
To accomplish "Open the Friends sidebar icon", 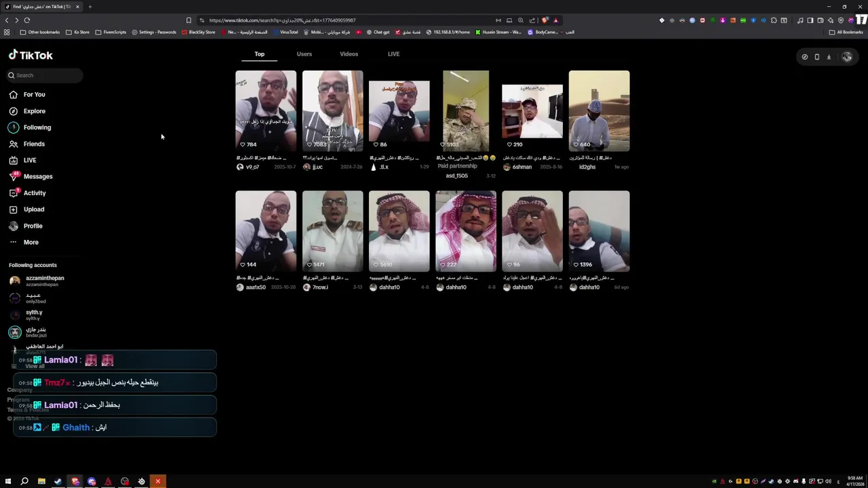I will tap(13, 144).
